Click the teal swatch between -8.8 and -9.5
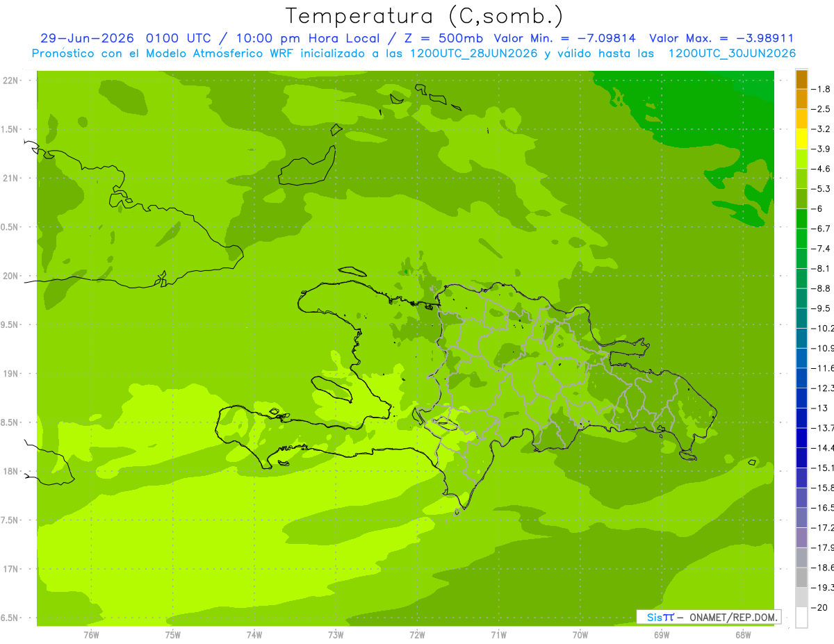834x644 pixels. [801, 298]
